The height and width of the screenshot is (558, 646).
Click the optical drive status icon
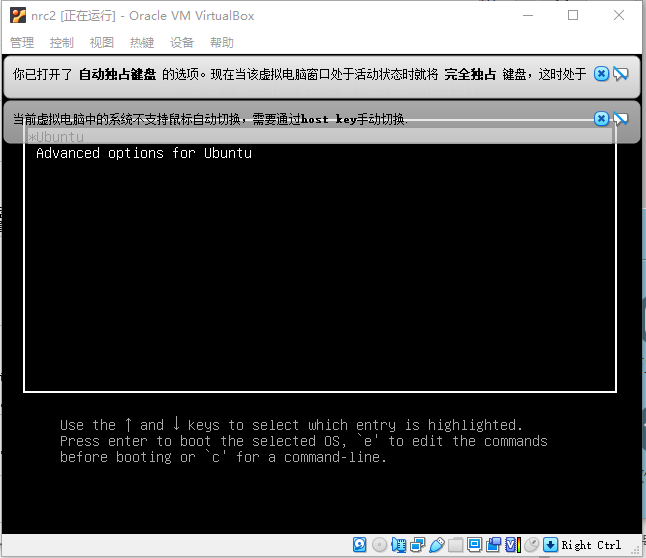click(x=379, y=545)
